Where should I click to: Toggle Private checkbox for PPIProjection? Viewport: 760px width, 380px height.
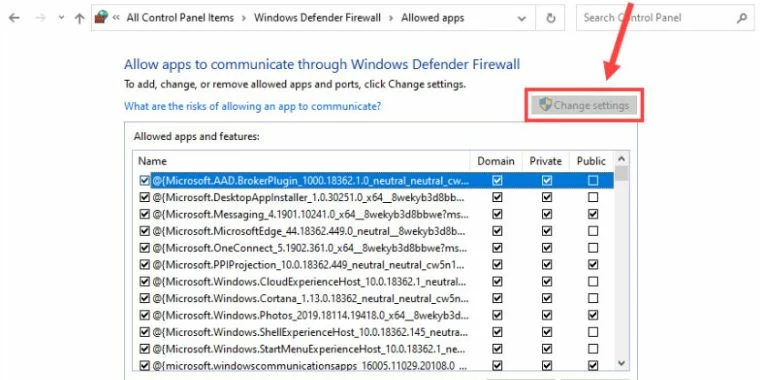pyautogui.click(x=547, y=265)
